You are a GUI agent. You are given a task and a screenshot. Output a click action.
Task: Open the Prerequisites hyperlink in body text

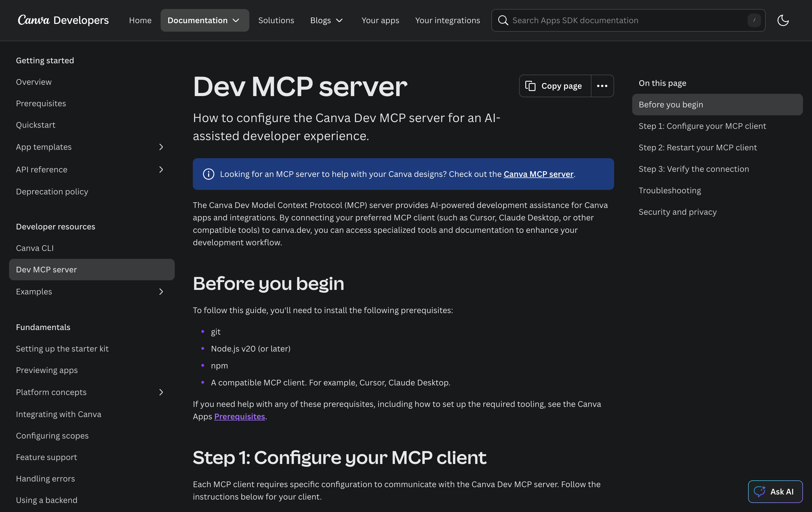click(239, 416)
